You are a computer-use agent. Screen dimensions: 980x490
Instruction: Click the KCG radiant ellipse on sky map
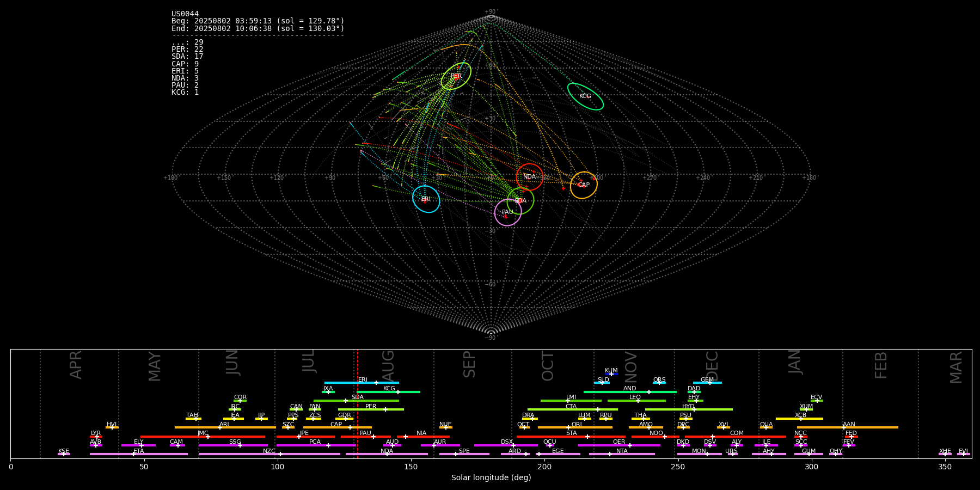585,96
